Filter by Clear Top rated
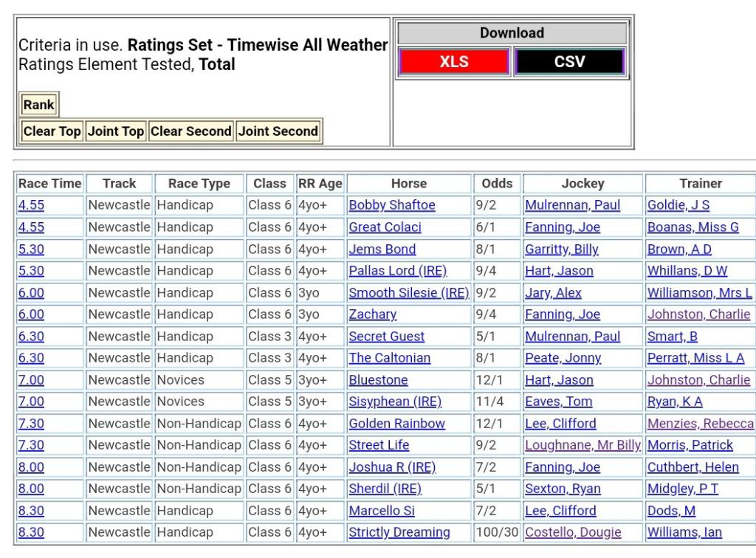 [x=52, y=131]
